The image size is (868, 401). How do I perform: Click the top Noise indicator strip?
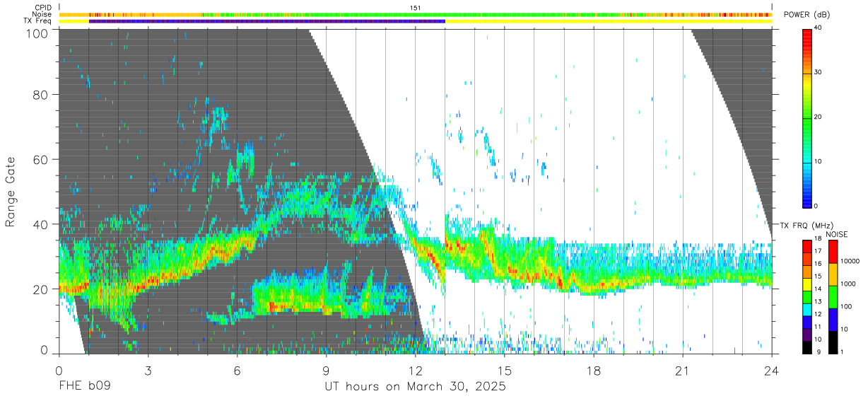click(x=415, y=14)
